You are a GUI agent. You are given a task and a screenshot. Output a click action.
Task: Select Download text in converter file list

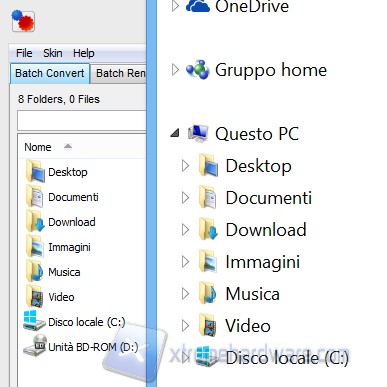72,222
